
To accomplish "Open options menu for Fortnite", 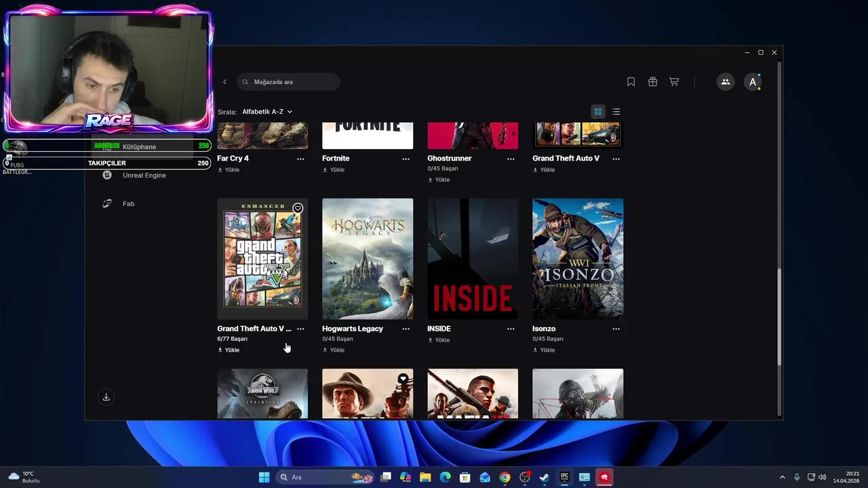I will pos(406,159).
